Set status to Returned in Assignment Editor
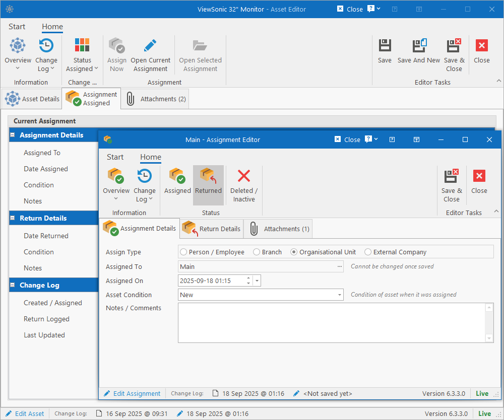This screenshot has height=420, width=504. (x=208, y=185)
